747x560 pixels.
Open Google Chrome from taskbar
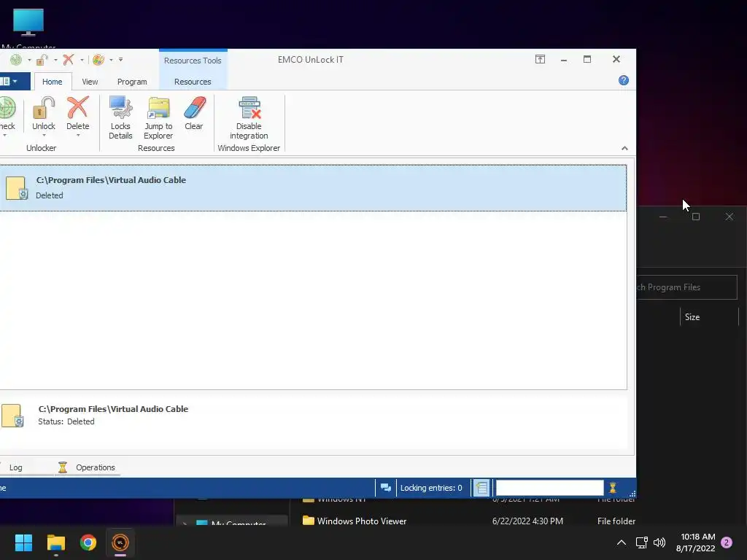pyautogui.click(x=88, y=542)
